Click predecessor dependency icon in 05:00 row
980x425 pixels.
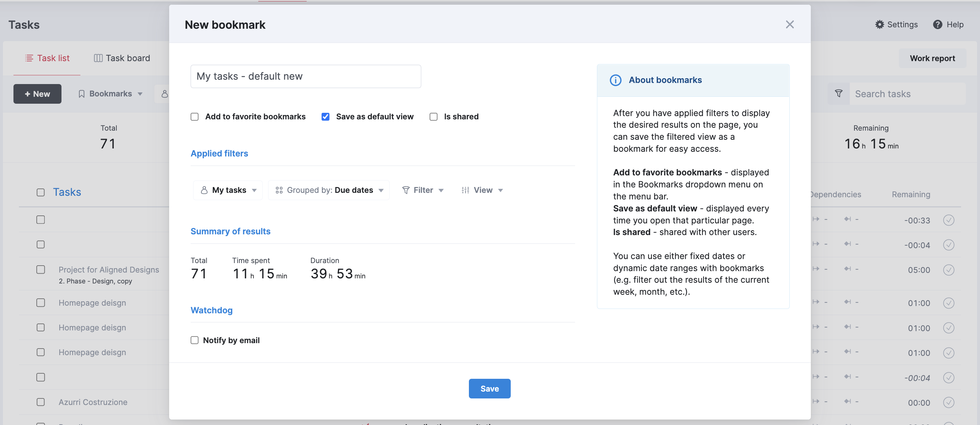[816, 269]
